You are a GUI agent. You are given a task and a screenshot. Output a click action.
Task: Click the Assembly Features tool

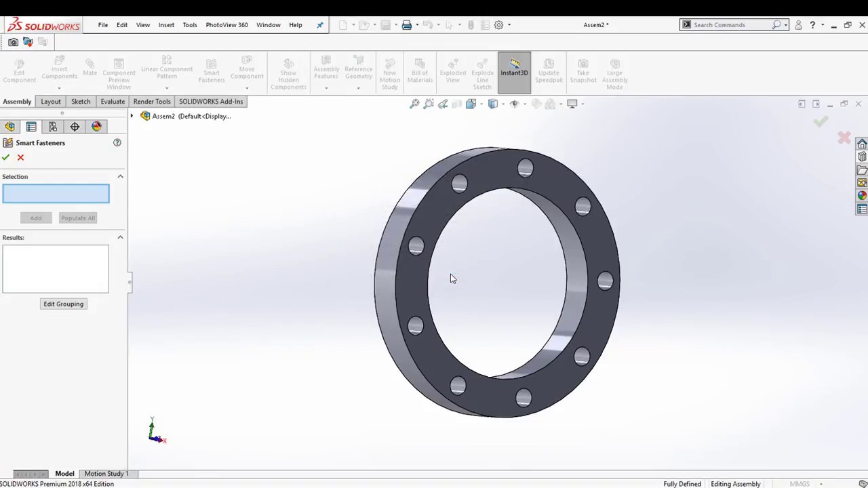[x=326, y=68]
